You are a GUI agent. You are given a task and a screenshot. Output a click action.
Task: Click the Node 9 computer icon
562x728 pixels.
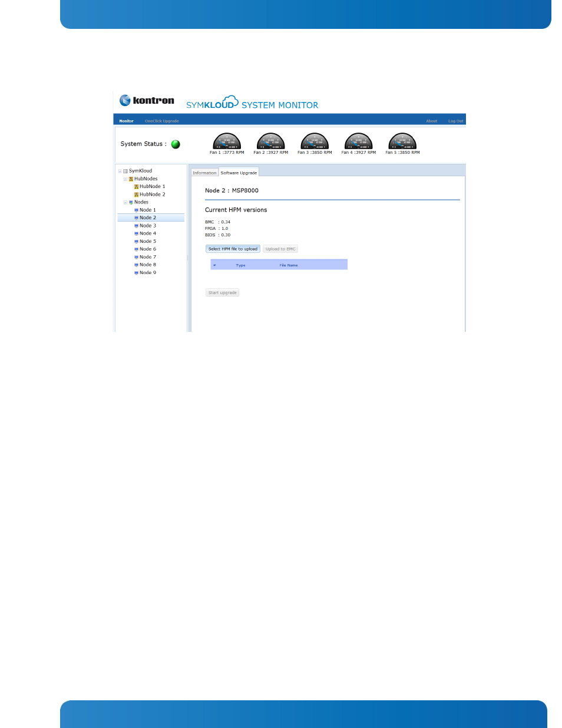(136, 273)
